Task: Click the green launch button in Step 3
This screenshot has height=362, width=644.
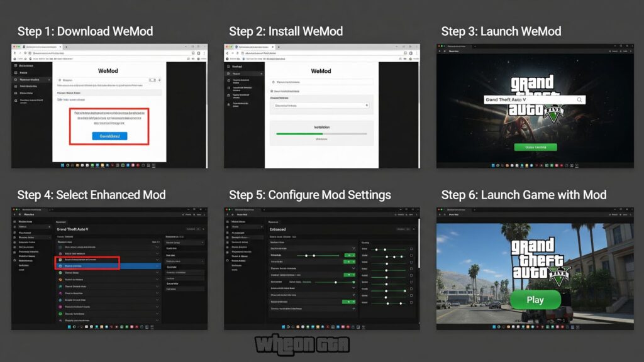Action: (535, 147)
